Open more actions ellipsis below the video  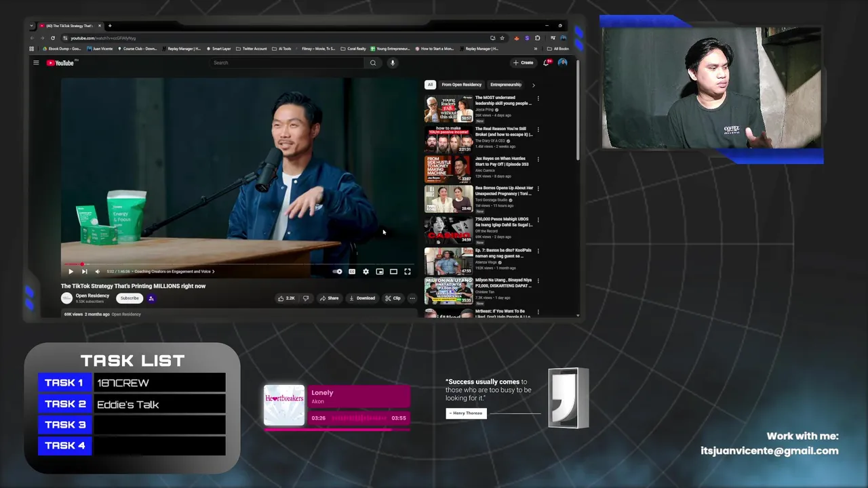point(412,298)
